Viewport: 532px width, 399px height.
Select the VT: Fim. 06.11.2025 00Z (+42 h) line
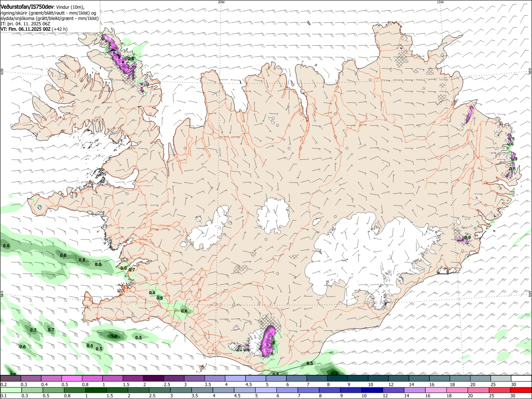34,29
